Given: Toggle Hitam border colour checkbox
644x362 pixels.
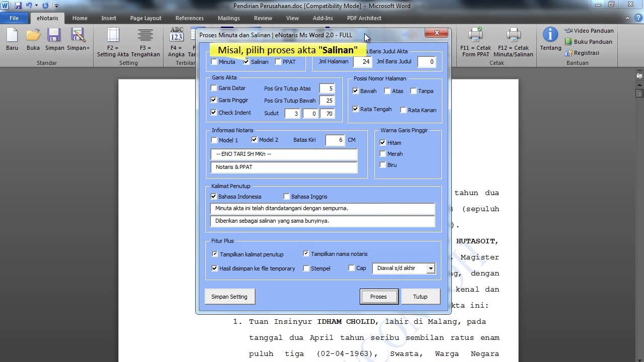Looking at the screenshot, I should (383, 143).
